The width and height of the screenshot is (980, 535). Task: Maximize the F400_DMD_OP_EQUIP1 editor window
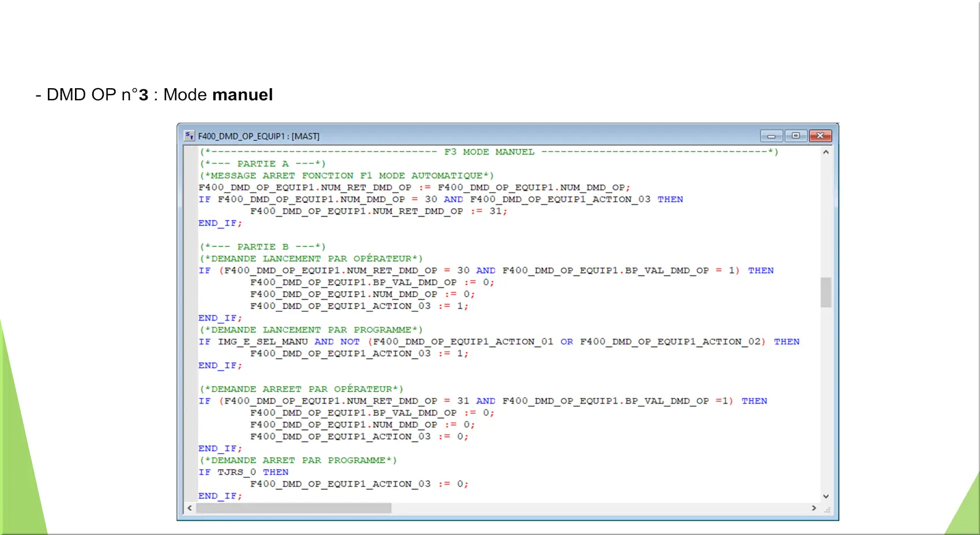pos(796,136)
